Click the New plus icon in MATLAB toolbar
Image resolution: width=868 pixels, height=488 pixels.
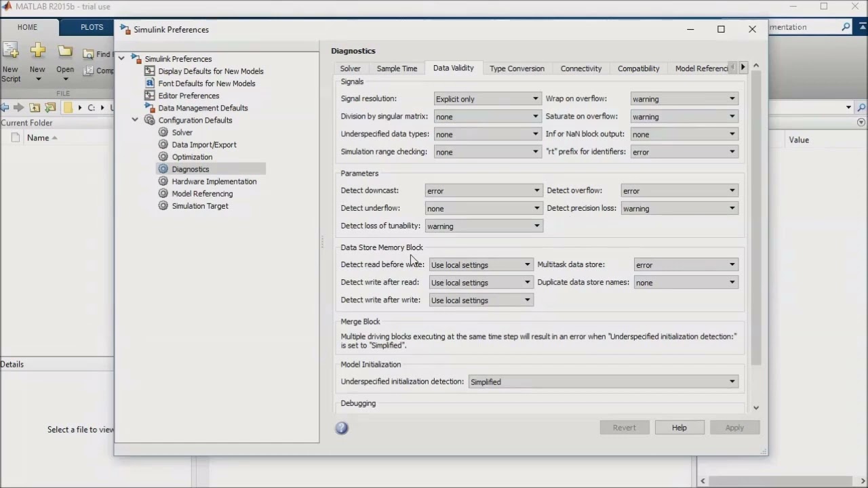coord(38,50)
